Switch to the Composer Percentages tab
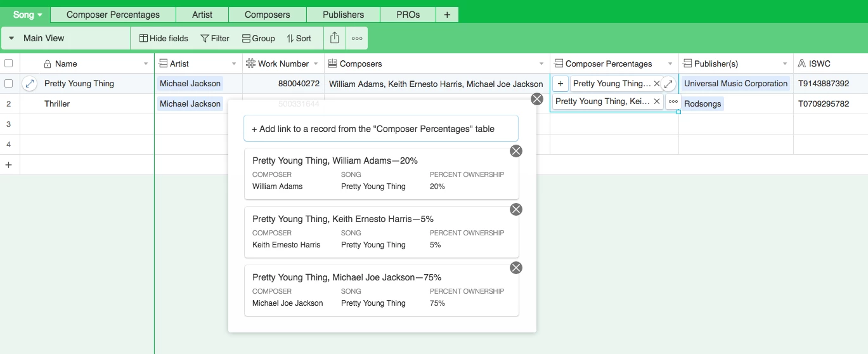 (x=113, y=15)
